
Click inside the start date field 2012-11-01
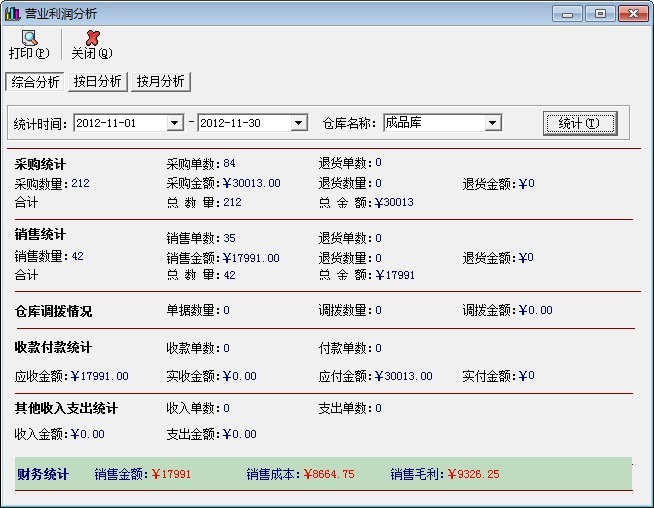click(x=120, y=123)
